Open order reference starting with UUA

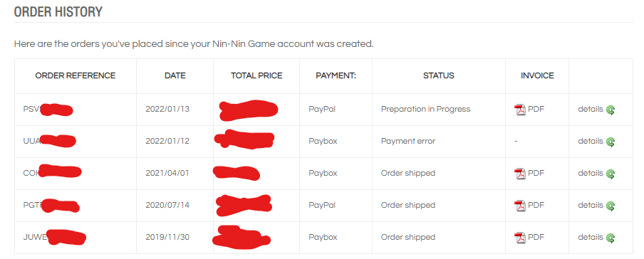point(49,141)
